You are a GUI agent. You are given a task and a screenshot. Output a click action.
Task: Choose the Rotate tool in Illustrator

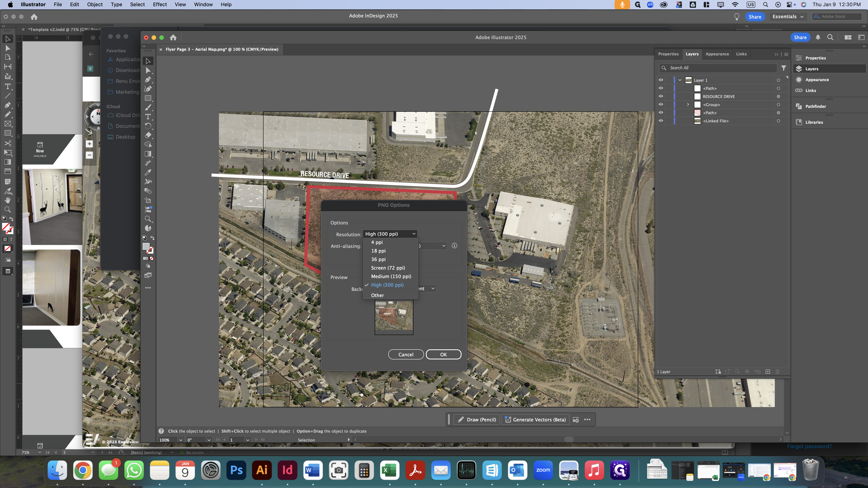148,126
